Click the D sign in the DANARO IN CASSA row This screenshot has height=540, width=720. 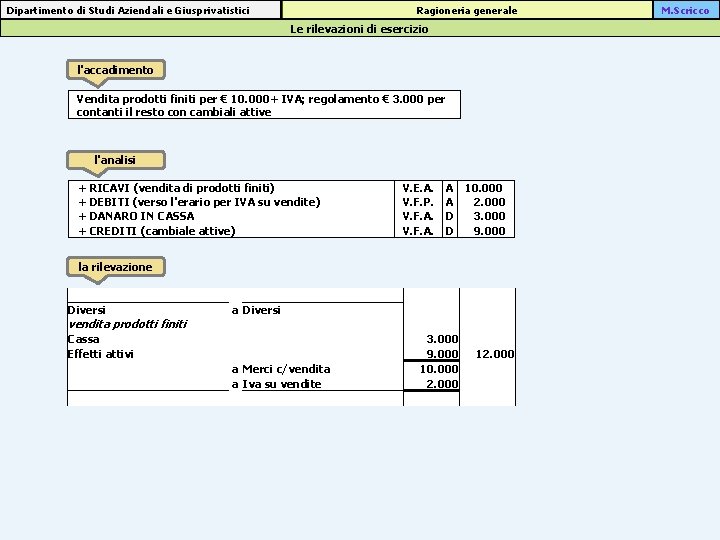click(x=450, y=216)
